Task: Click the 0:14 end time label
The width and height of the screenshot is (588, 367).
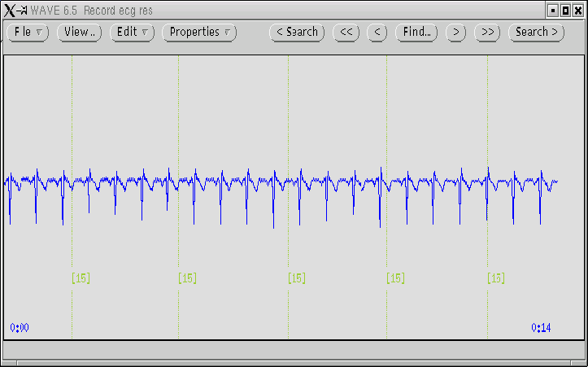Action: coord(541,328)
